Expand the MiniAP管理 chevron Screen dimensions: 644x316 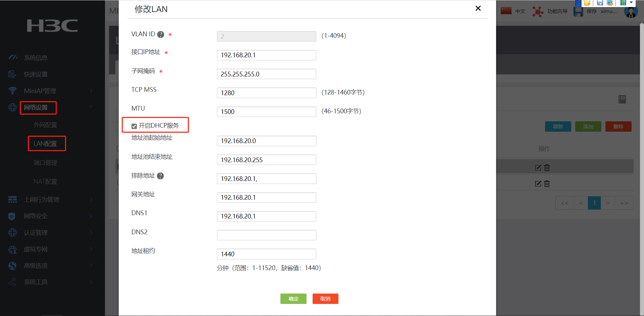[x=91, y=91]
